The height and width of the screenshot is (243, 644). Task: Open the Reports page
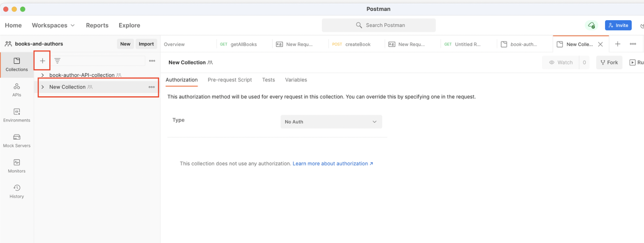click(97, 25)
